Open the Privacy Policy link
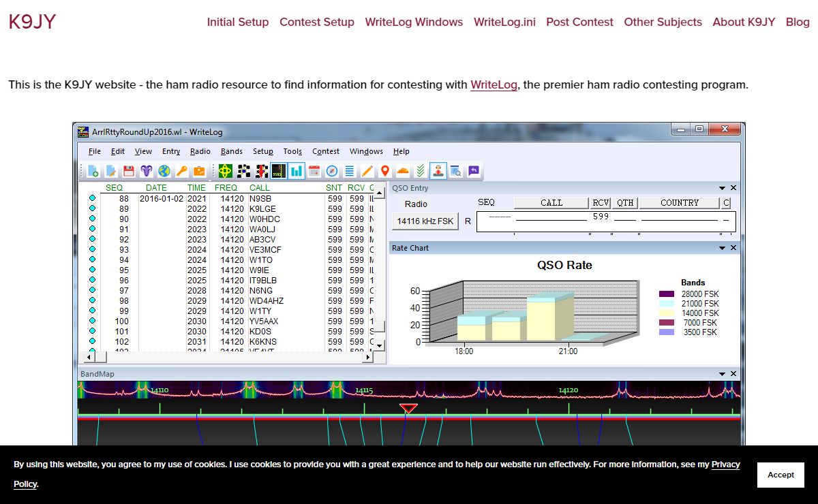Viewport: 818px width, 504px height. click(x=726, y=464)
